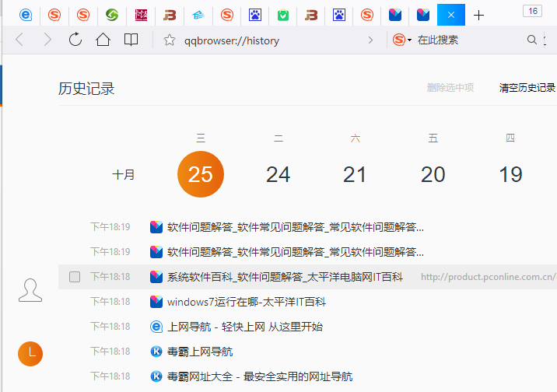
Task: Open the 毒霸网址大全 history entry
Action: [x=259, y=376]
